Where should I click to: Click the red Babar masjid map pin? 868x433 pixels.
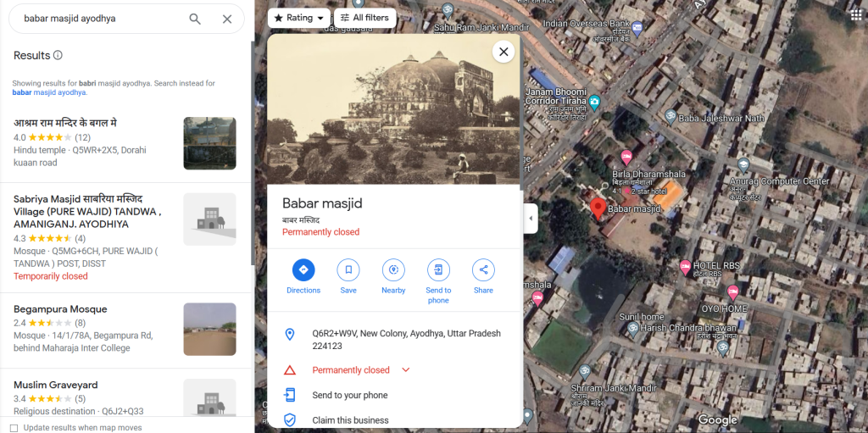pyautogui.click(x=598, y=208)
